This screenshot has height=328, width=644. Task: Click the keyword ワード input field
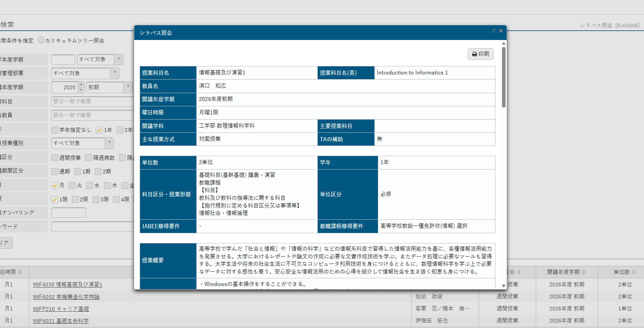coord(93,227)
